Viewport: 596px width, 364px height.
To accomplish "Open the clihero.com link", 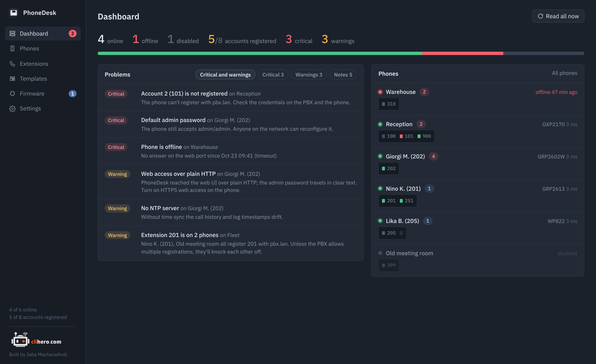I will coord(36,340).
